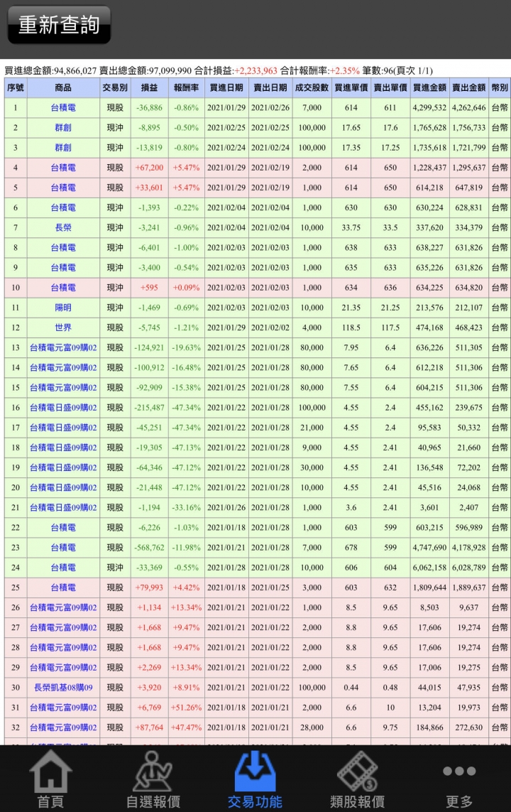Select sell amount 4,178,928
This screenshot has height=812, width=511.
click(468, 548)
